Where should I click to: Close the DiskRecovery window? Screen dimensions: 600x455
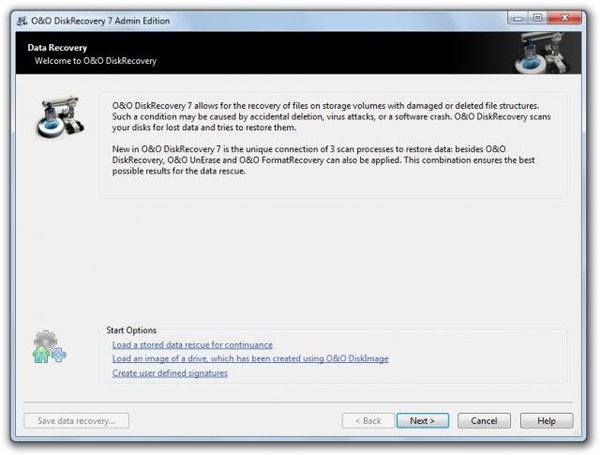point(565,18)
